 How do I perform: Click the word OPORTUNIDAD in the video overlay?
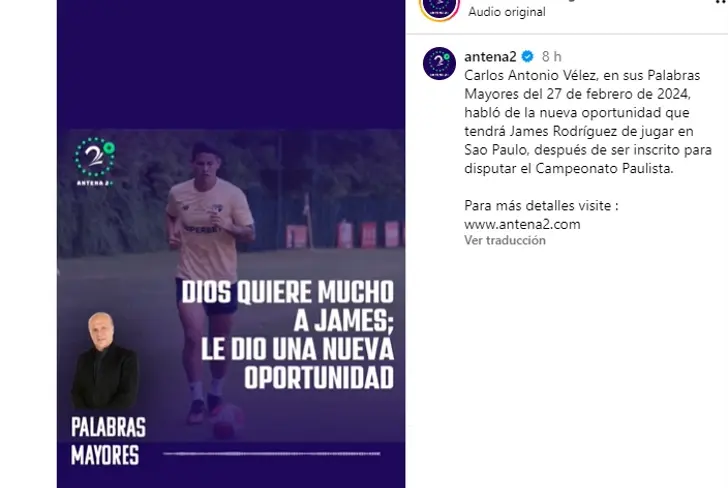[319, 377]
